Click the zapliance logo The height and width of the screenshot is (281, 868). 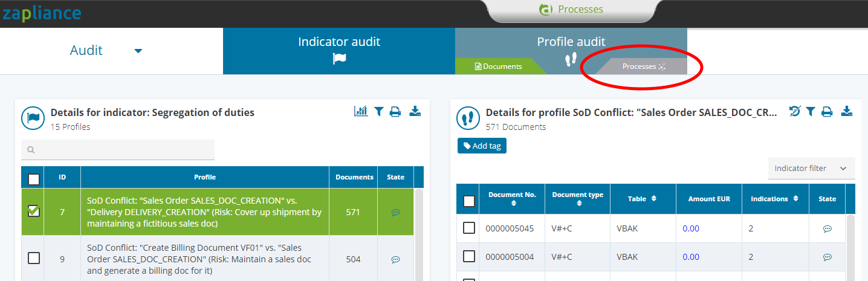41,13
